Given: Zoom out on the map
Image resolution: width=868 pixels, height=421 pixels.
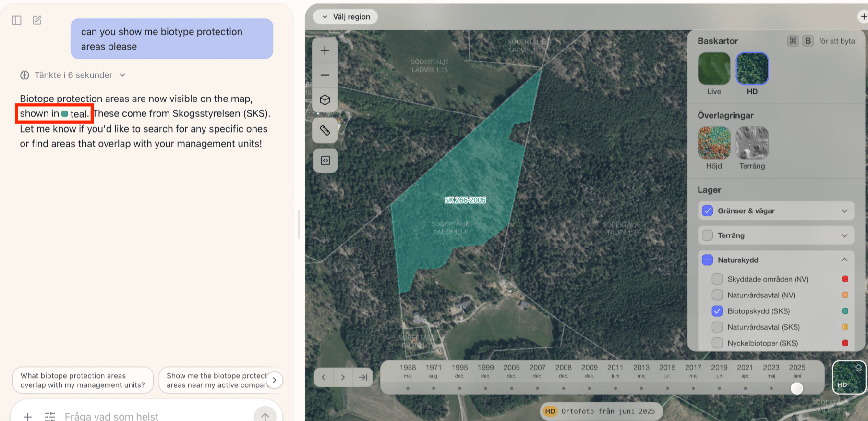Looking at the screenshot, I should [x=325, y=75].
